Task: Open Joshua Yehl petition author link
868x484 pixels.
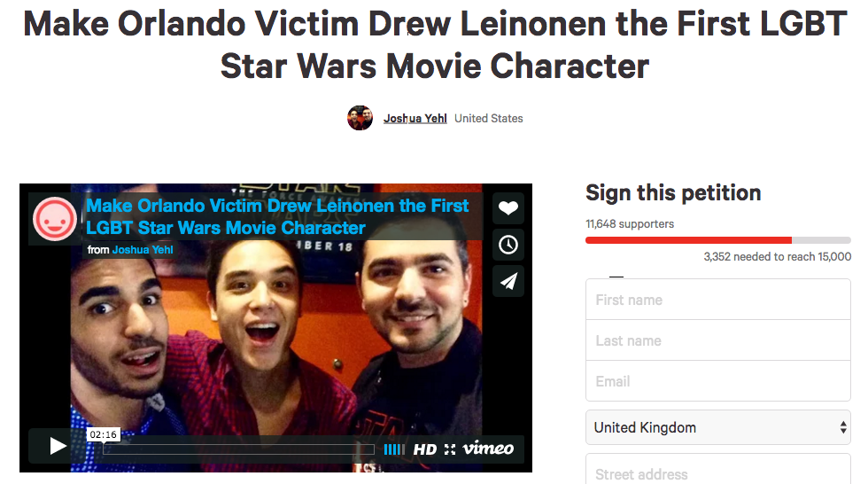Action: [415, 119]
